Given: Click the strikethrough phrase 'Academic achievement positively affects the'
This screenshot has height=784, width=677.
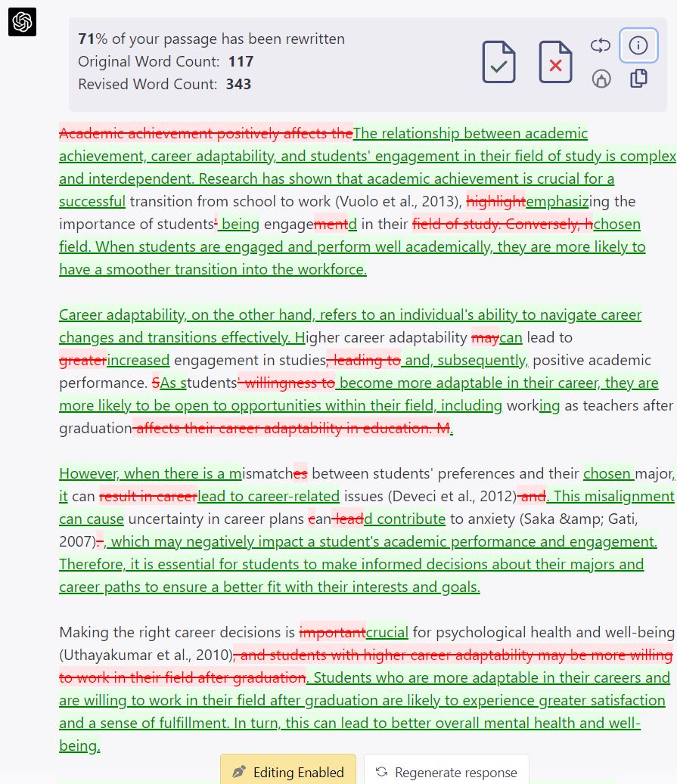Looking at the screenshot, I should (x=206, y=133).
